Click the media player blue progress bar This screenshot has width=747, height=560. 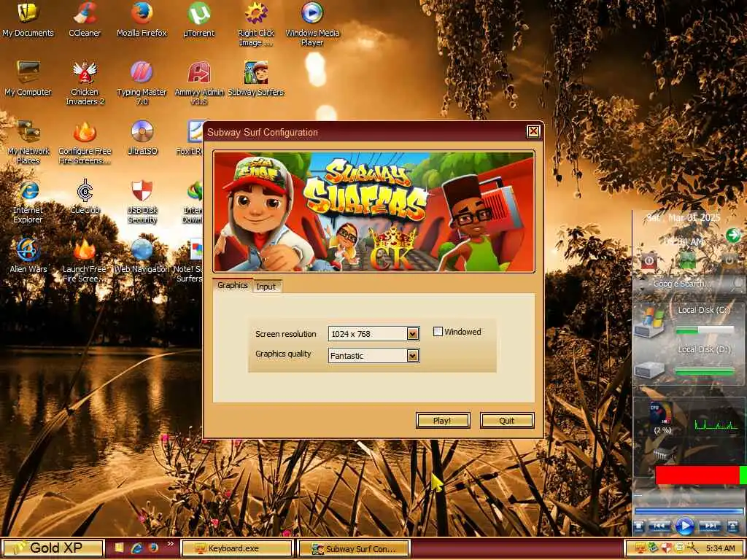coord(689,511)
